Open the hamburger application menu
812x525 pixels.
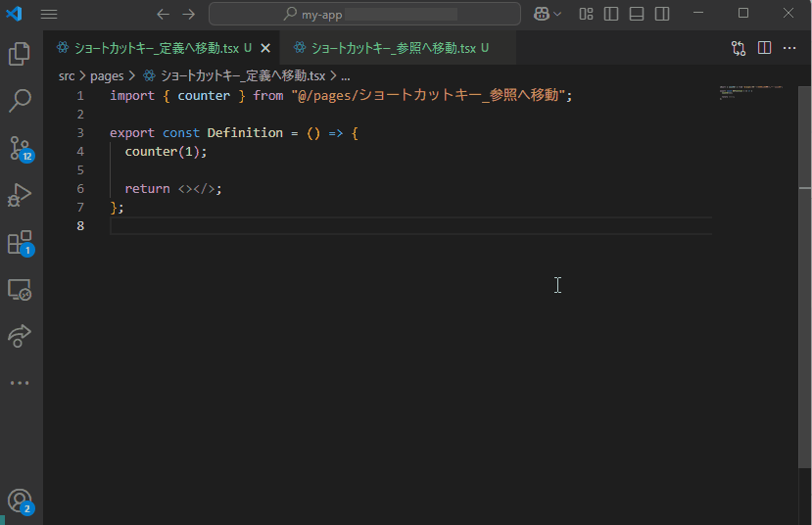coord(49,14)
